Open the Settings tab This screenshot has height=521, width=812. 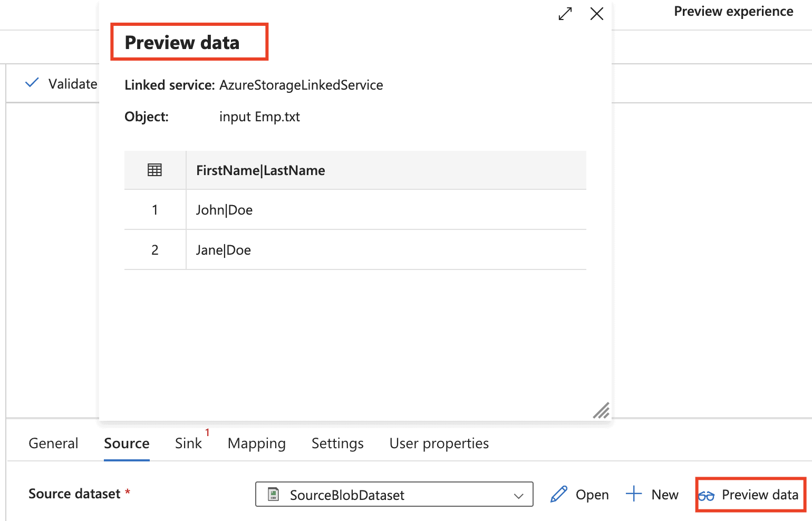pos(337,443)
